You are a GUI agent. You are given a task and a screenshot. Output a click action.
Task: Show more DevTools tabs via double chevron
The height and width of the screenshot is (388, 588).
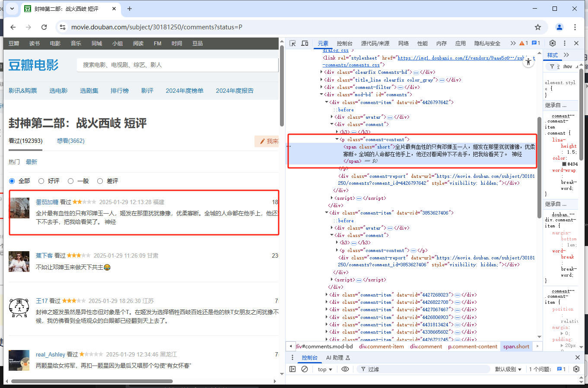pyautogui.click(x=513, y=43)
